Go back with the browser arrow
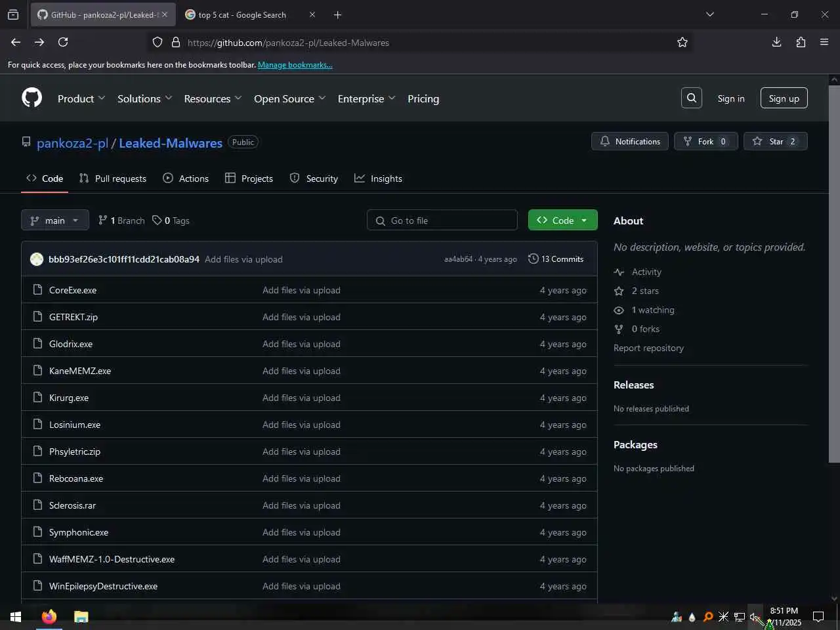Image resolution: width=840 pixels, height=630 pixels. click(x=16, y=42)
